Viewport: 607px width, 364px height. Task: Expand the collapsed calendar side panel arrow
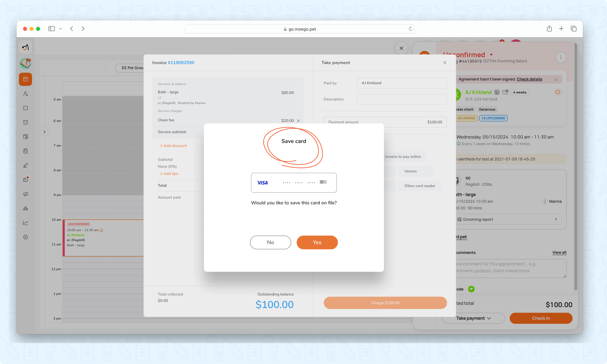point(44,132)
